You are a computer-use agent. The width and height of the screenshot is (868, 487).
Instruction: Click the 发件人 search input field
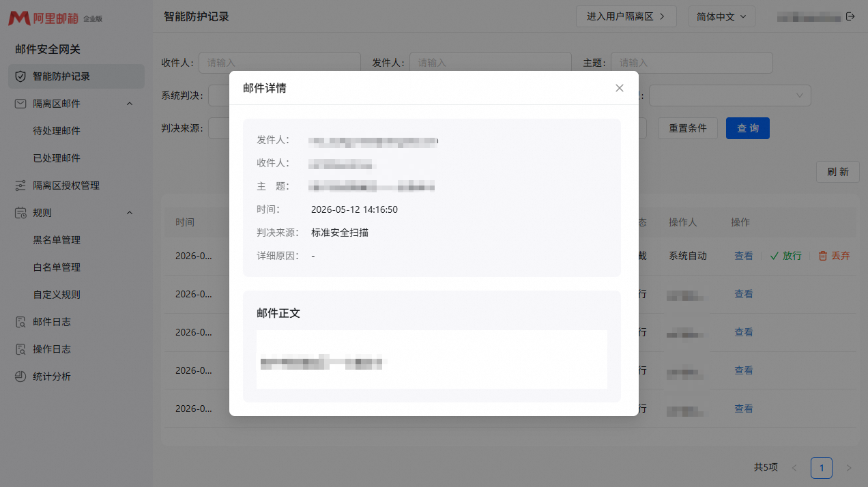point(491,63)
